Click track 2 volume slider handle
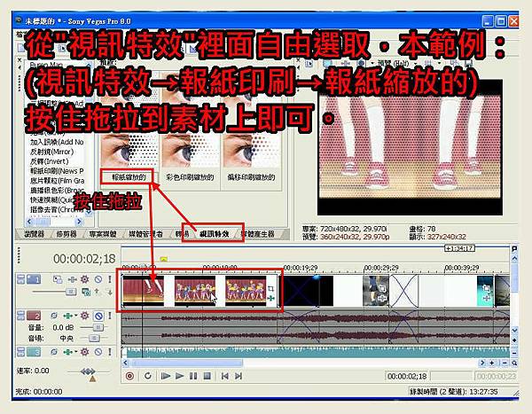The width and height of the screenshot is (532, 414). pyautogui.click(x=98, y=327)
